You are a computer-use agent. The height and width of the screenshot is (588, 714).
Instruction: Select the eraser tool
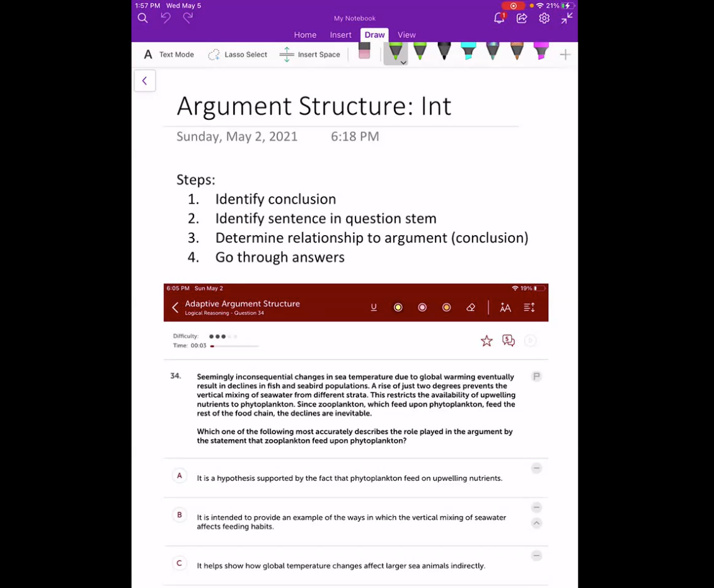(x=364, y=52)
